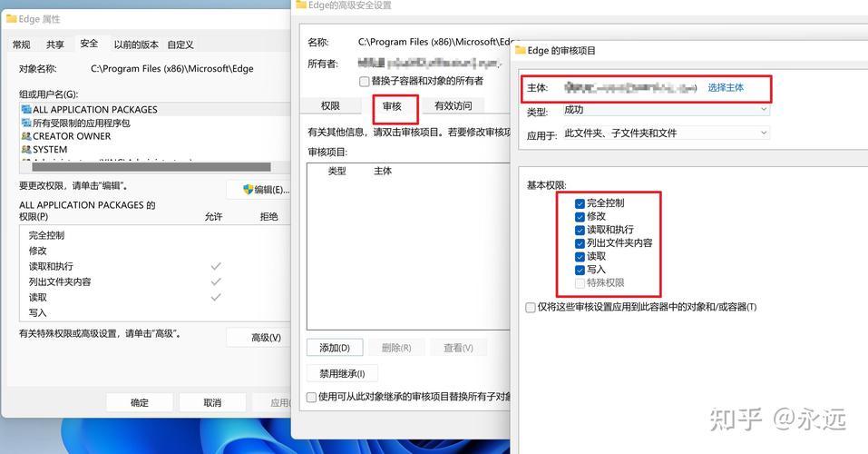Click the horizontal scrollbar under user list
The width and height of the screenshot is (868, 454).
(151, 167)
